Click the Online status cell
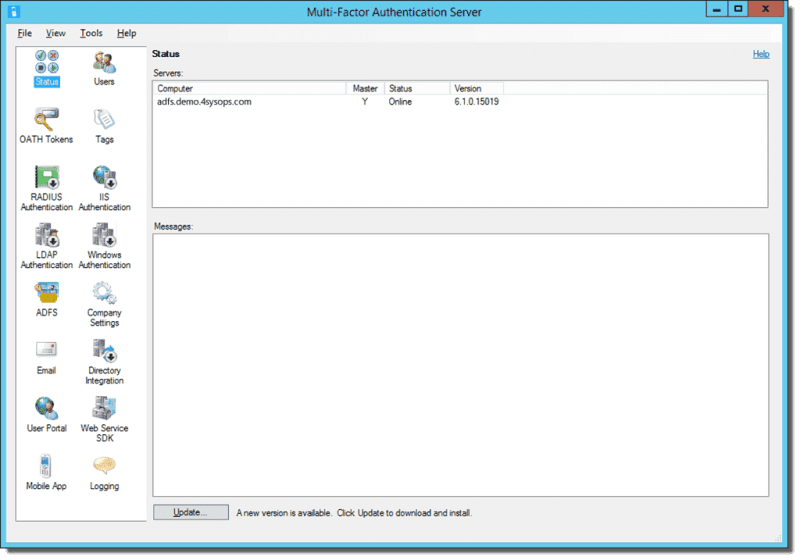The height and width of the screenshot is (560, 800). coord(400,101)
